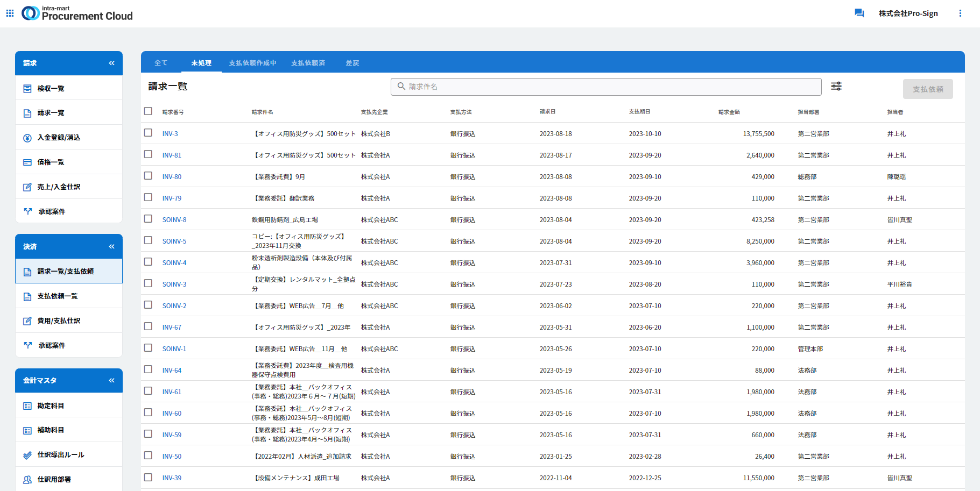
Task: Open invoice link INV-61
Action: (x=172, y=392)
